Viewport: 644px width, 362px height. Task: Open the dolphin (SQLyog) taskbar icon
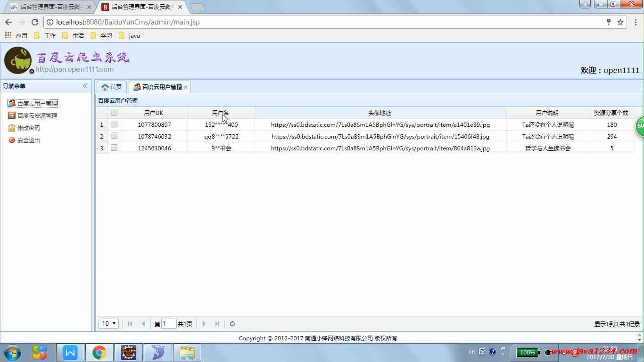[157, 352]
